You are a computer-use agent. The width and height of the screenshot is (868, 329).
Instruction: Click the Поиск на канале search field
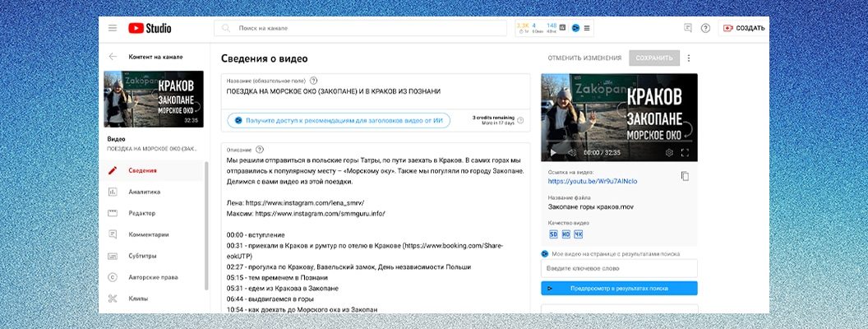(362, 28)
